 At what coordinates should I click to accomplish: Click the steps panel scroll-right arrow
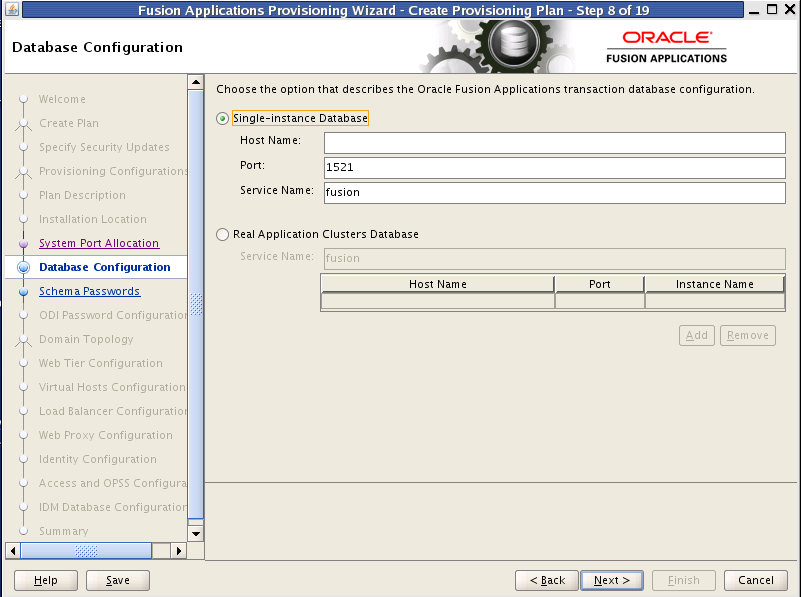pos(178,551)
